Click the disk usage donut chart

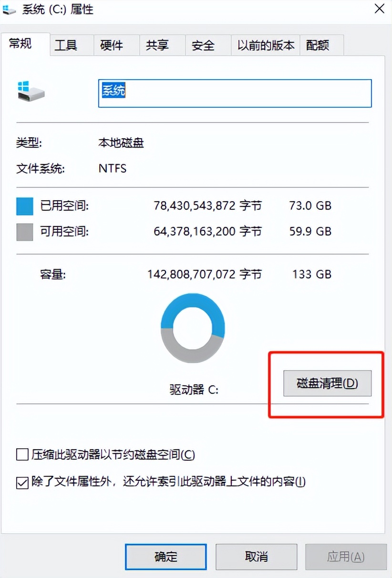click(x=193, y=329)
